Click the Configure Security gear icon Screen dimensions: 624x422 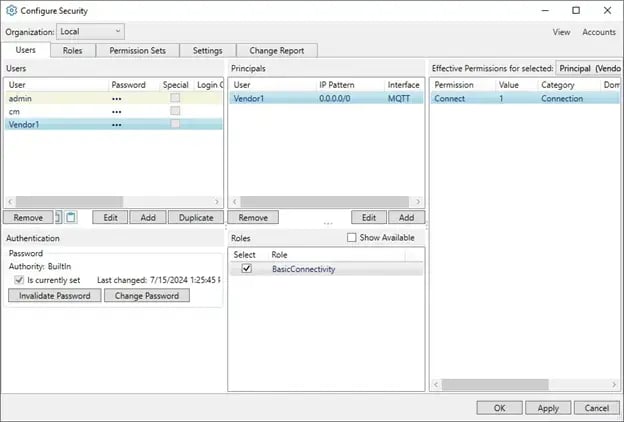pos(11,10)
